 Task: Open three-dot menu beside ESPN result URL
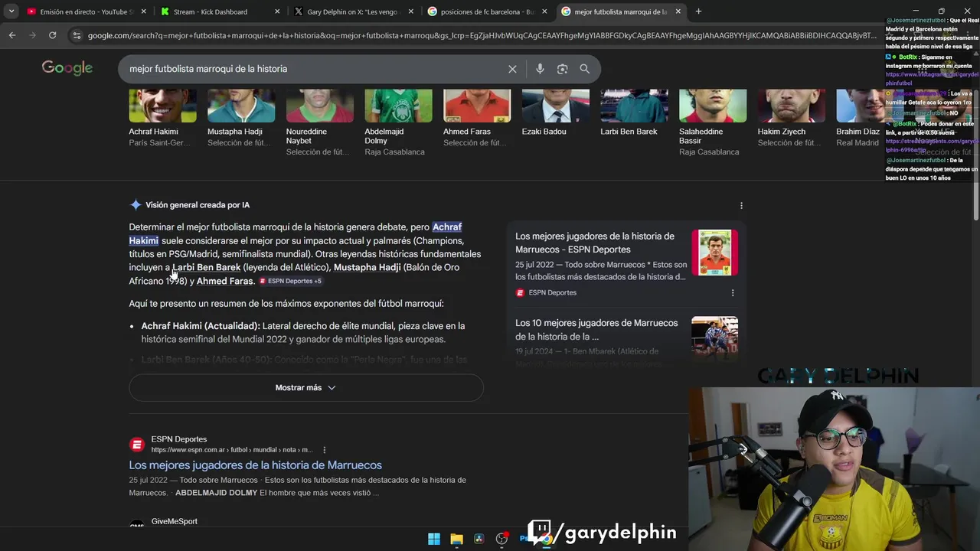pos(324,450)
